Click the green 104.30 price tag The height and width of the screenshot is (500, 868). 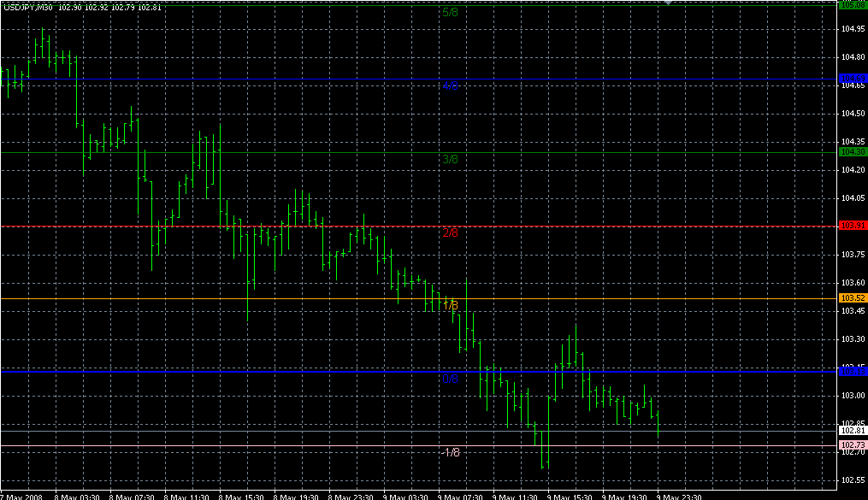[853, 152]
